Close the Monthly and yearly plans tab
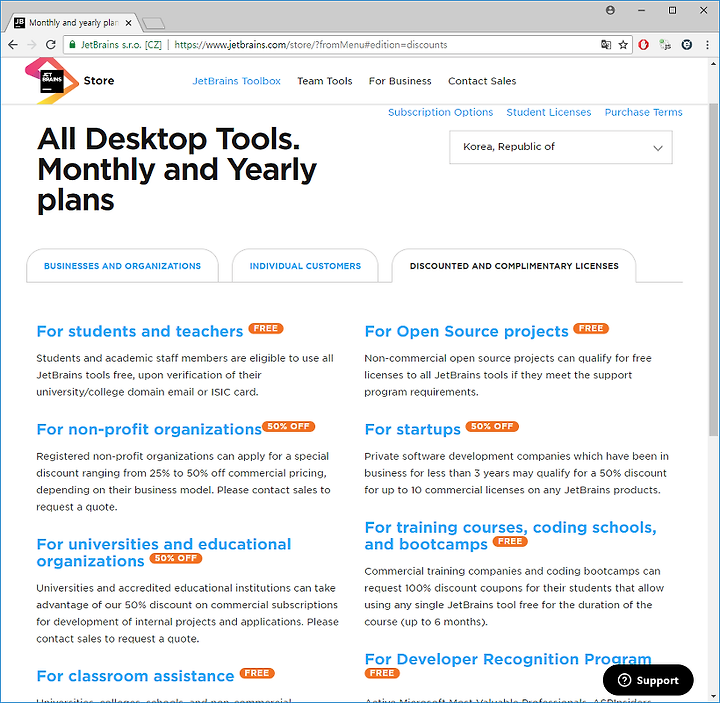This screenshot has width=720, height=703. pyautogui.click(x=129, y=23)
